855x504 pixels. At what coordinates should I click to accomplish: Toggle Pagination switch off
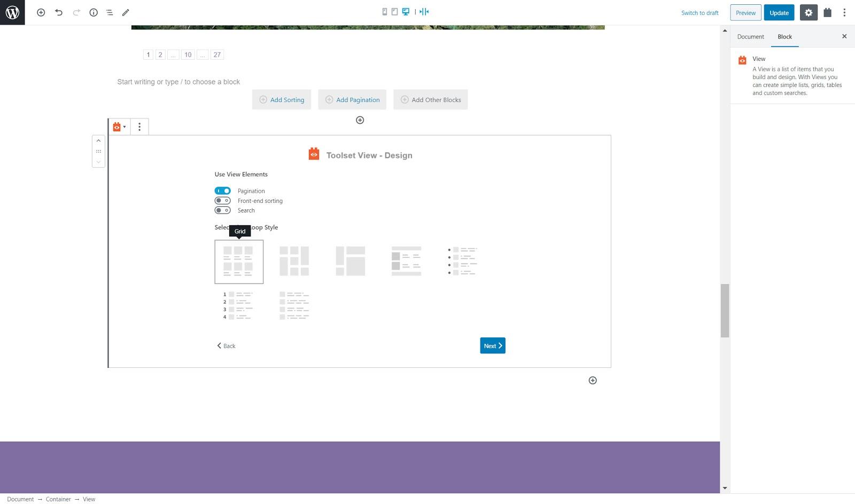point(223,191)
